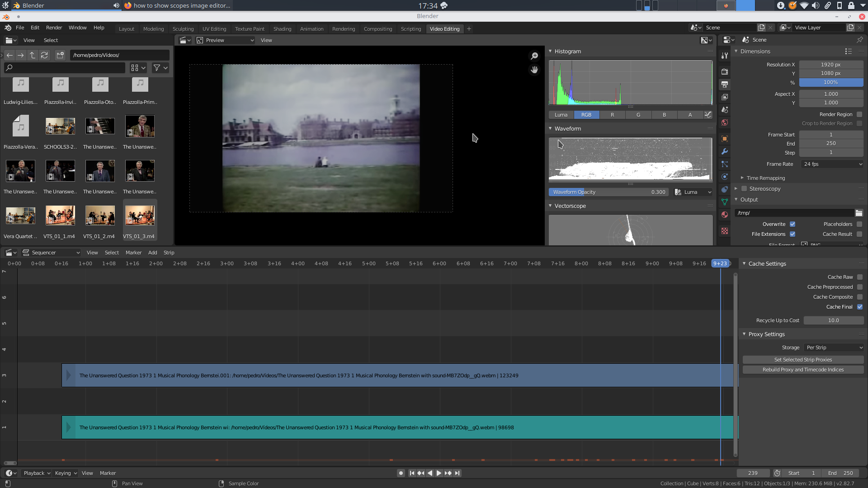Click the zoom magnifier icon in preview
This screenshot has width=868, height=488.
point(534,56)
